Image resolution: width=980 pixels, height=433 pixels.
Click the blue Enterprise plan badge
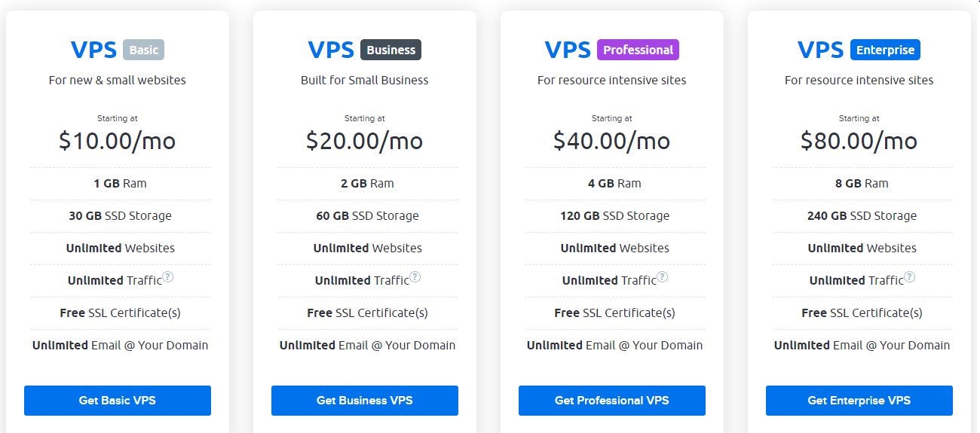[x=885, y=50]
